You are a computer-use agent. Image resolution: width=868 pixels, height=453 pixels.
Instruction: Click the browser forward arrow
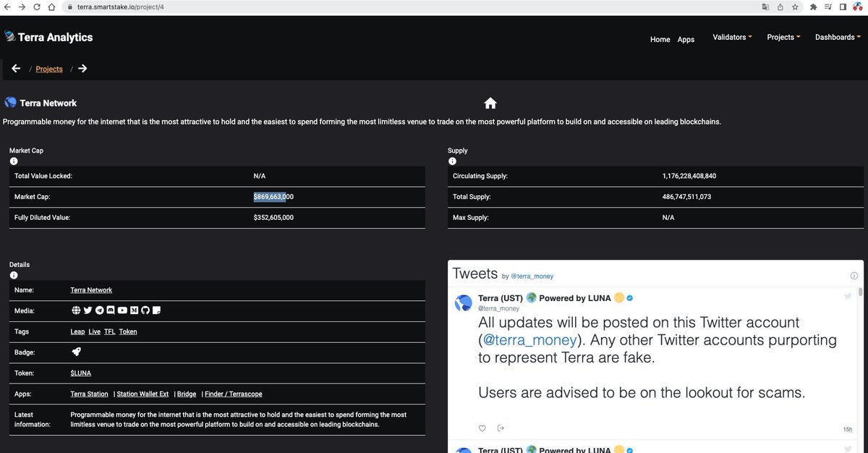pyautogui.click(x=21, y=7)
